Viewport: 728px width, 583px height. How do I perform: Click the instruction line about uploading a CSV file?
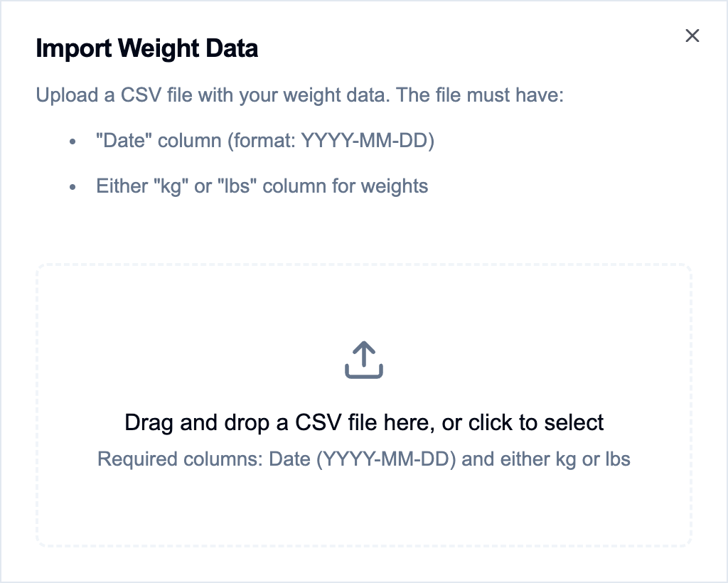(x=299, y=95)
